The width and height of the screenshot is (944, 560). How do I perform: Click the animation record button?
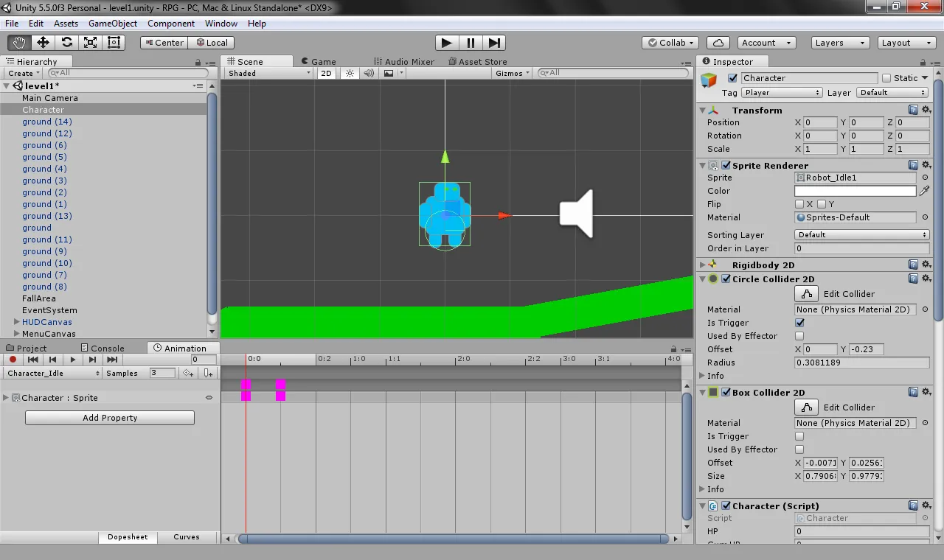[13, 360]
